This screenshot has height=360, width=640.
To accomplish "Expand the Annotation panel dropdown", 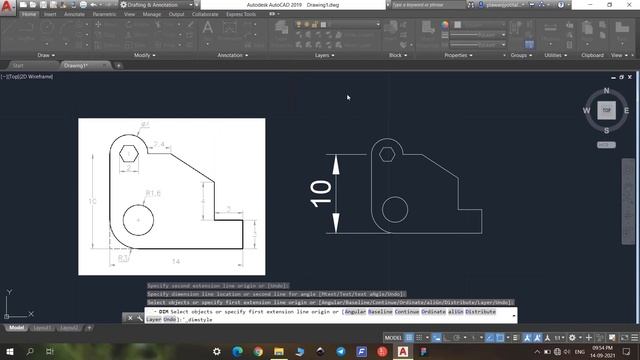I will tap(233, 55).
